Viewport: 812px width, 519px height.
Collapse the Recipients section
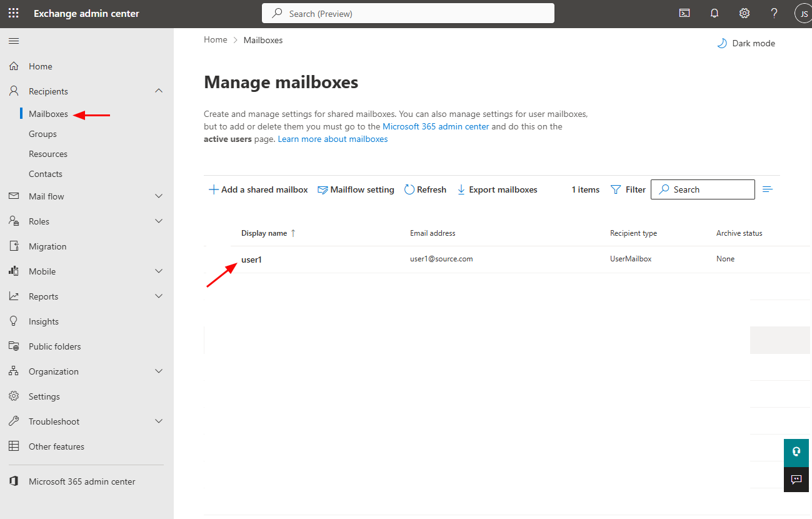pyautogui.click(x=159, y=91)
